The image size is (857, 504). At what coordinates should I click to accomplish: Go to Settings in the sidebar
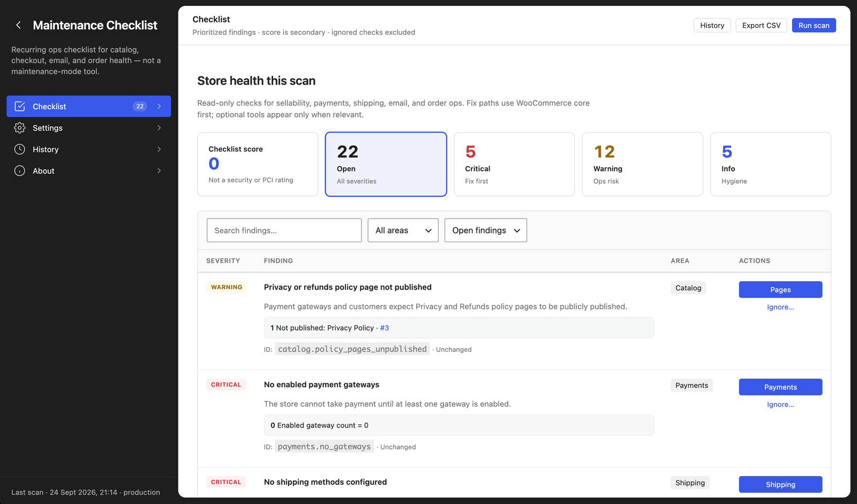[89, 128]
